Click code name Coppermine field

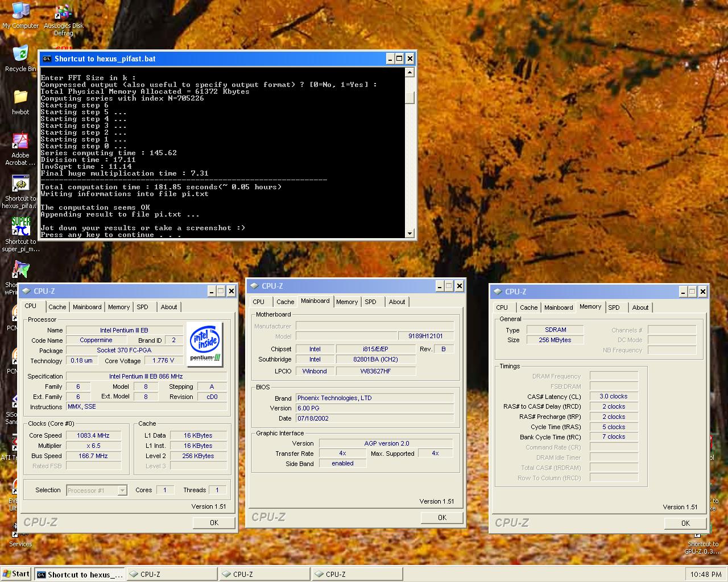[x=96, y=340]
